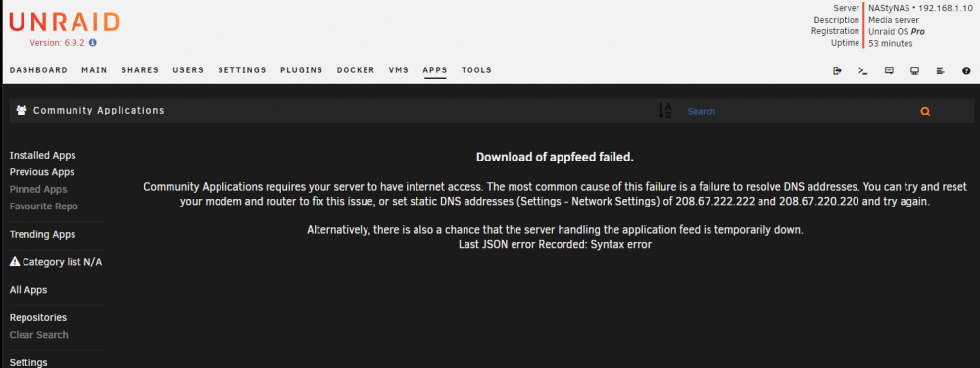Select the Apps tab
This screenshot has width=980, height=368.
tap(435, 70)
